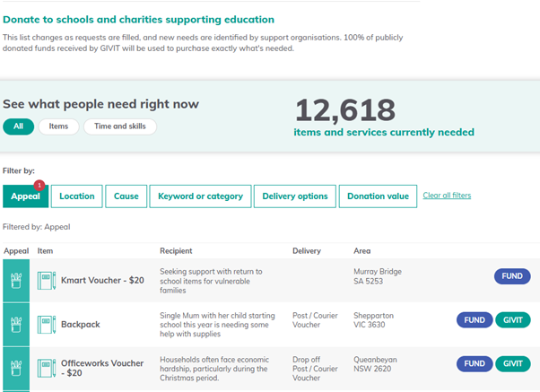Click Clear all filters link
Image resolution: width=540 pixels, height=392 pixels.
pyautogui.click(x=447, y=196)
